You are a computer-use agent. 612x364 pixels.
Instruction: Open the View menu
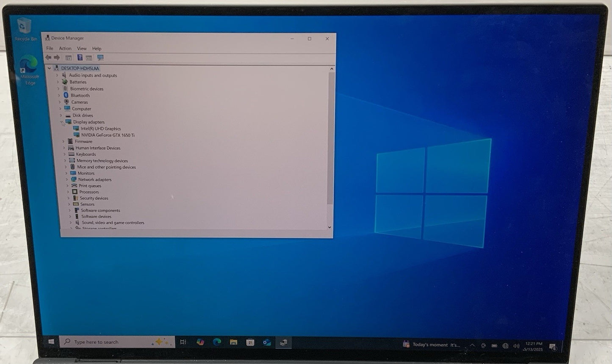click(82, 49)
